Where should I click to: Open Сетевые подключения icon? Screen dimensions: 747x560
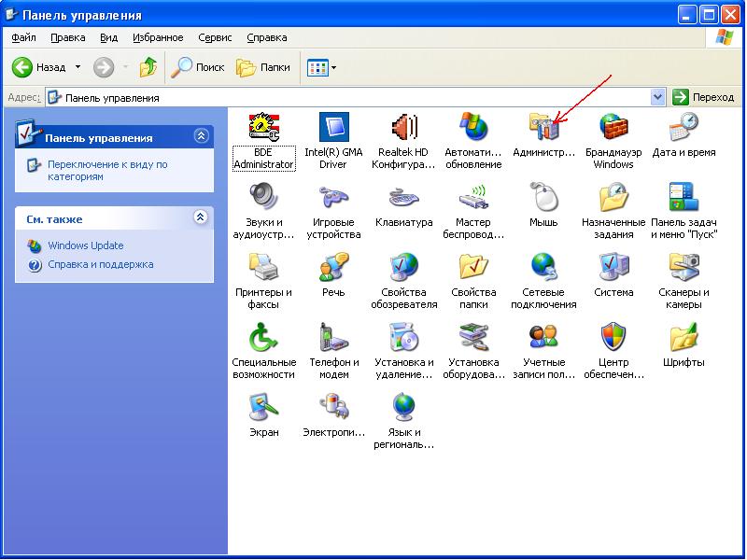(x=543, y=269)
